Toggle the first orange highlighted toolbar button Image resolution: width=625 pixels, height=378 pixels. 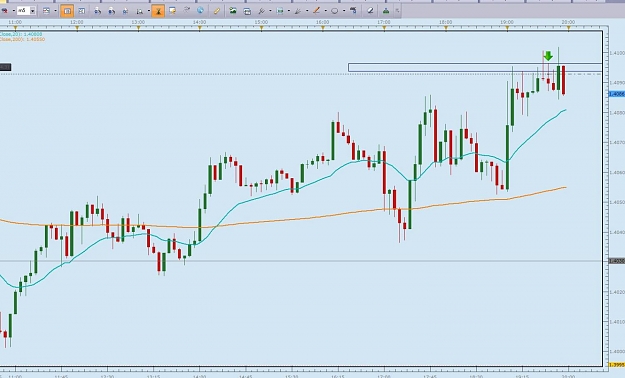click(x=67, y=11)
